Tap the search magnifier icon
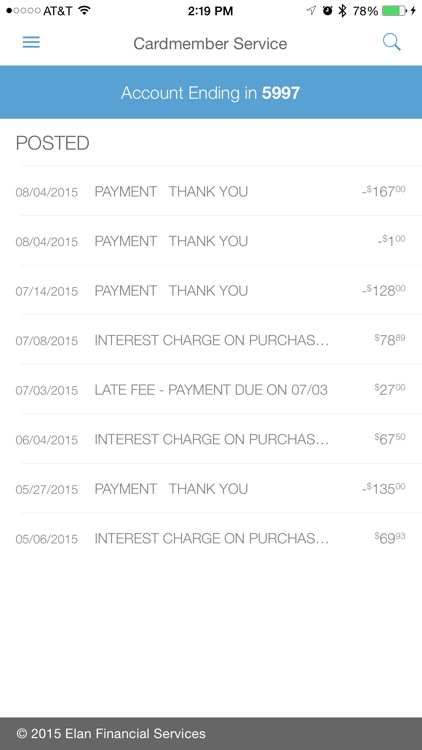This screenshot has width=422, height=750. click(x=391, y=43)
